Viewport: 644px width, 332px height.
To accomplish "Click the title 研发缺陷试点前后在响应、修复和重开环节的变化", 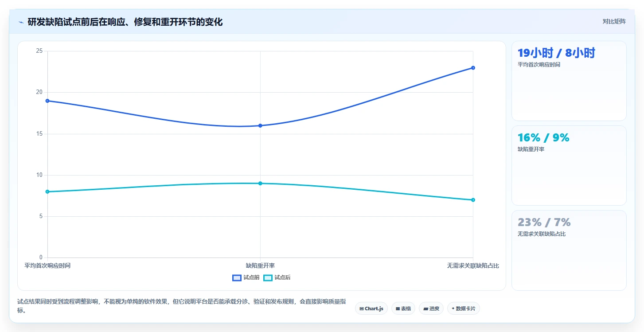I will pyautogui.click(x=125, y=22).
